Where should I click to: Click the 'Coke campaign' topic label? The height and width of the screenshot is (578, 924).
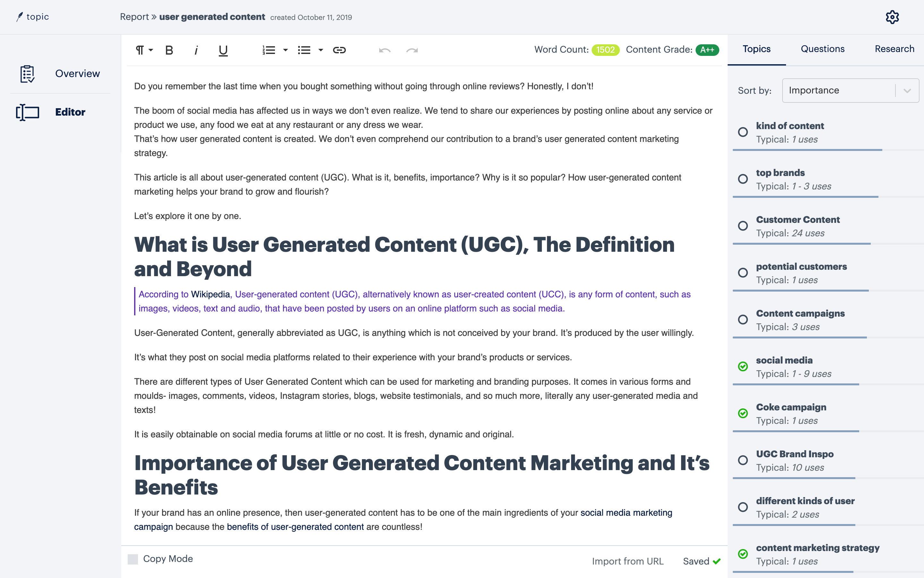click(x=791, y=407)
